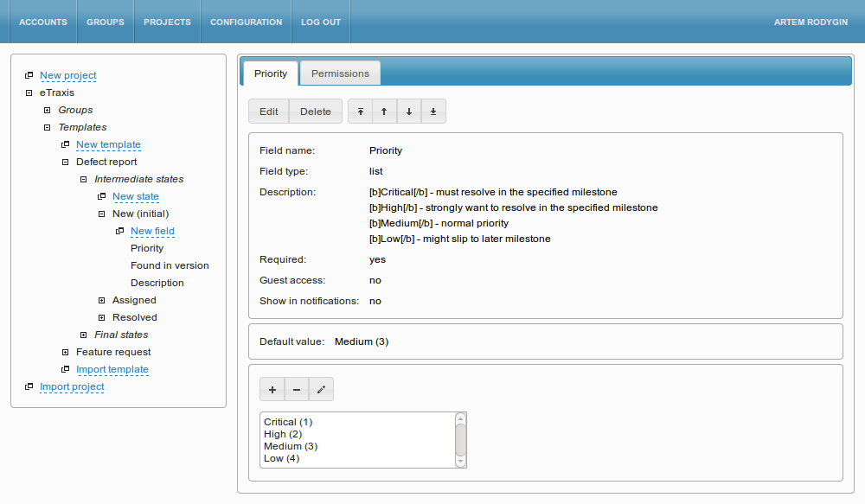Collapse the Defect report template
Viewport: 865px width, 504px height.
[x=66, y=163]
